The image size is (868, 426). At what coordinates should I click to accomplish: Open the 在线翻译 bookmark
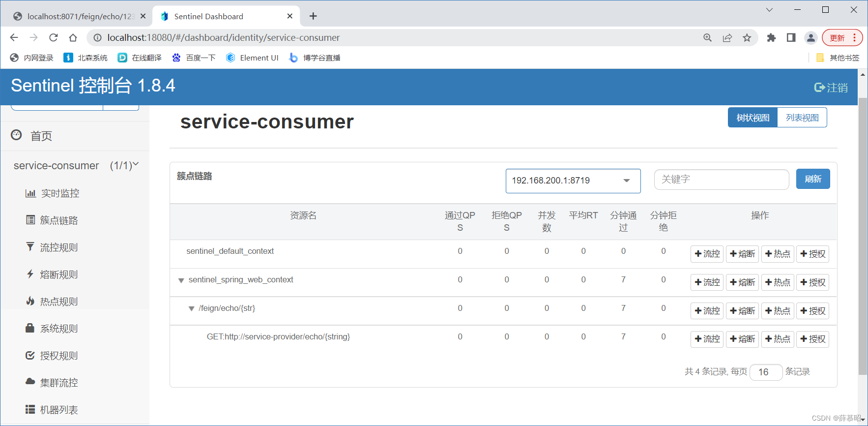click(140, 58)
